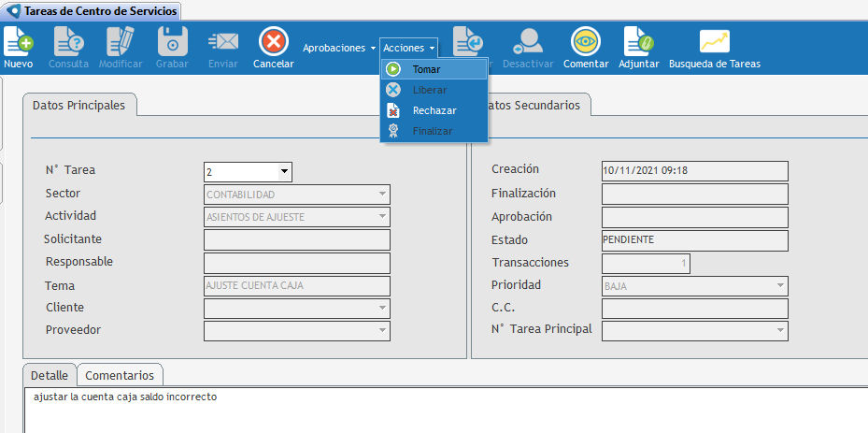This screenshot has width=868, height=433.
Task: Switch to the Comentarios tab
Action: [x=120, y=375]
